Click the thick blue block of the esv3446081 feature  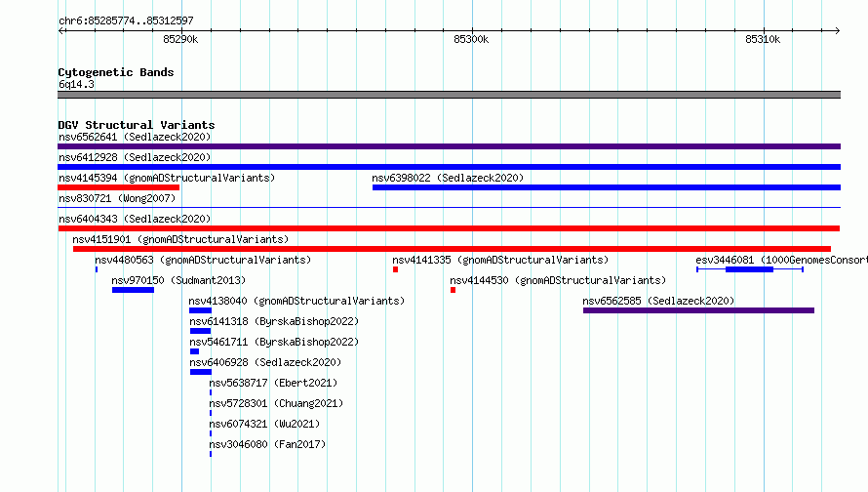click(750, 269)
